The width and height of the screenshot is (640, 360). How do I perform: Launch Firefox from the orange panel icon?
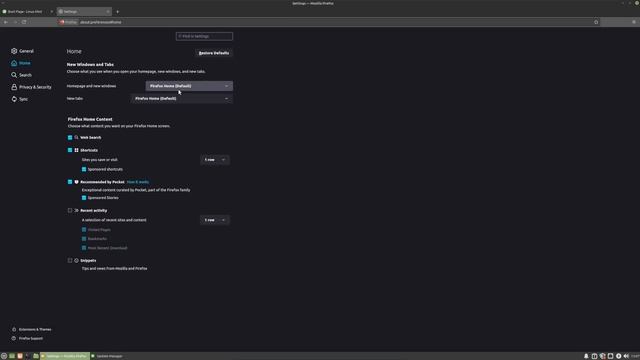tap(20, 356)
